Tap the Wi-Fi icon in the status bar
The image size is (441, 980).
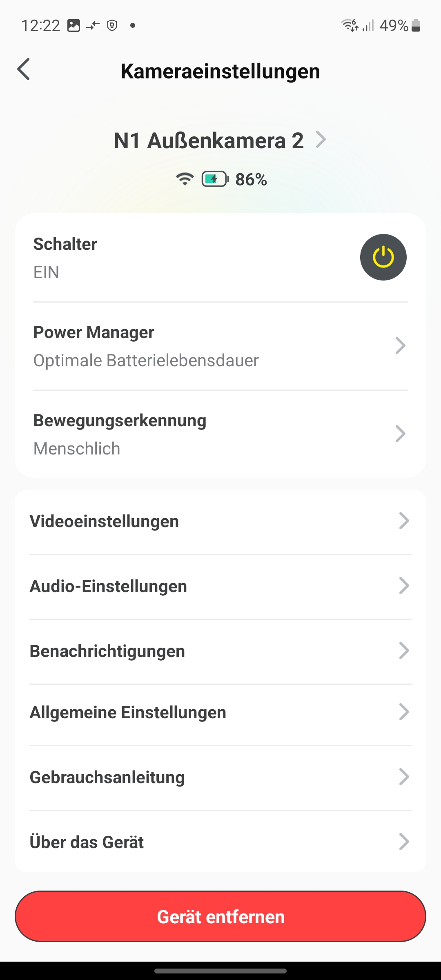click(350, 25)
